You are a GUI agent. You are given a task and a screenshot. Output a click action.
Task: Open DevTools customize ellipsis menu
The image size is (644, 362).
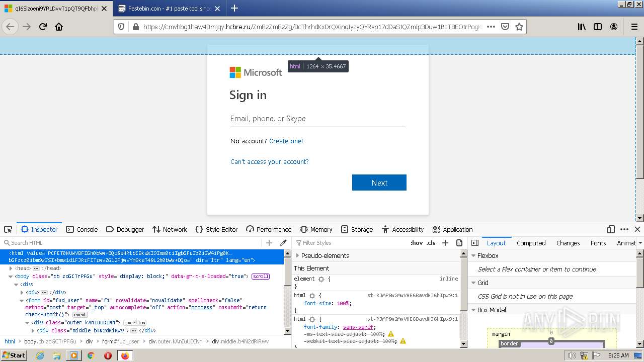(624, 229)
